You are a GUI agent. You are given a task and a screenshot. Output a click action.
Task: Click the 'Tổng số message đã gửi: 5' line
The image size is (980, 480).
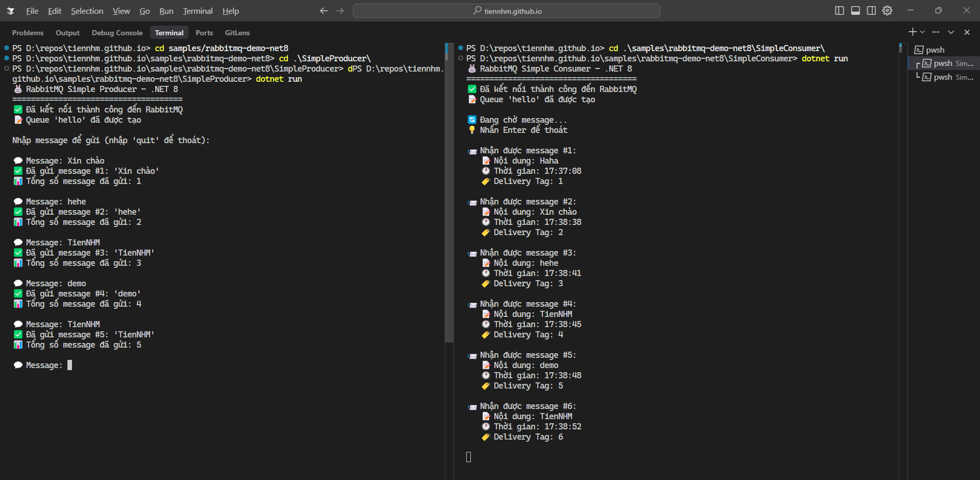coord(78,345)
